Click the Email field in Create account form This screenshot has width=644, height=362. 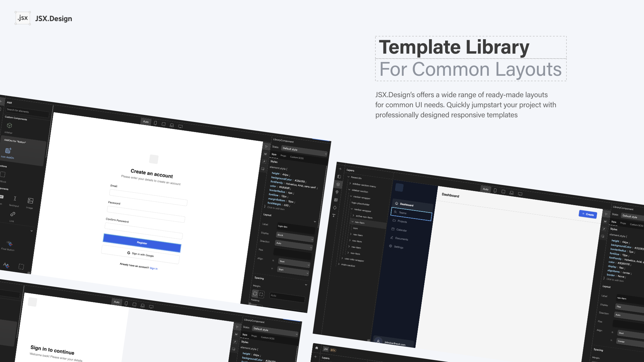coord(148,198)
